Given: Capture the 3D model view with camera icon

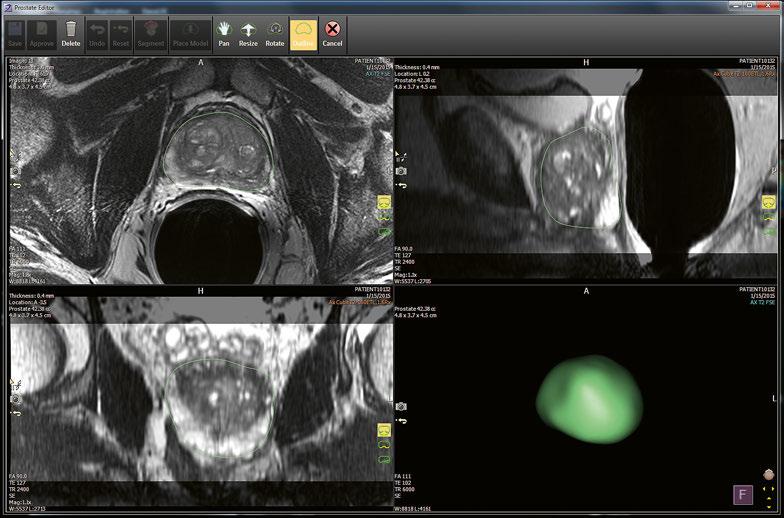Looking at the screenshot, I should pyautogui.click(x=401, y=406).
